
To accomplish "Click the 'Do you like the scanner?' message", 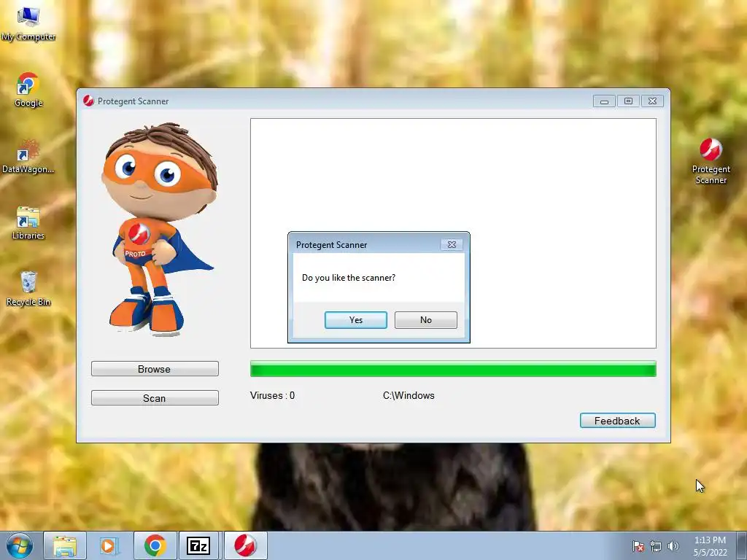I will [x=349, y=278].
